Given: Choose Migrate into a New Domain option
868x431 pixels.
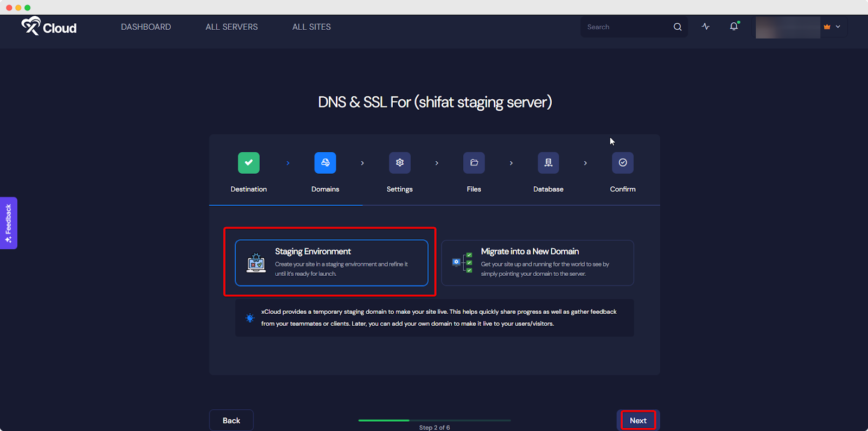Looking at the screenshot, I should 538,263.
